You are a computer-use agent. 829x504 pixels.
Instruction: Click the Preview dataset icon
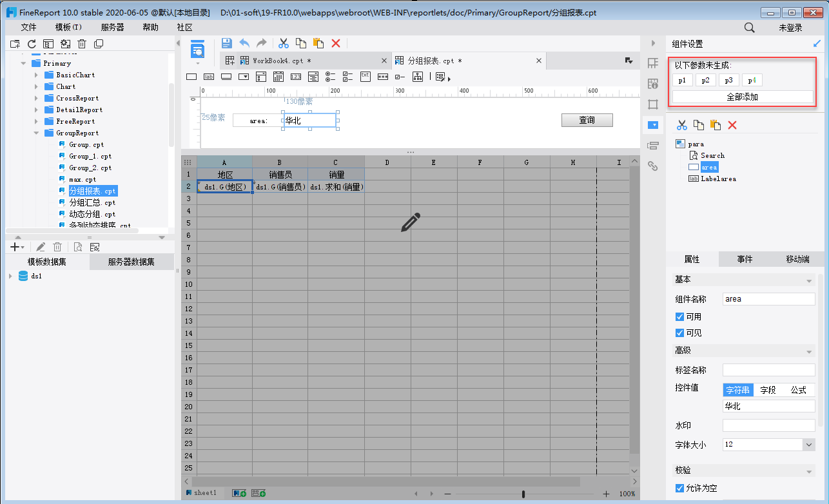[x=77, y=247]
